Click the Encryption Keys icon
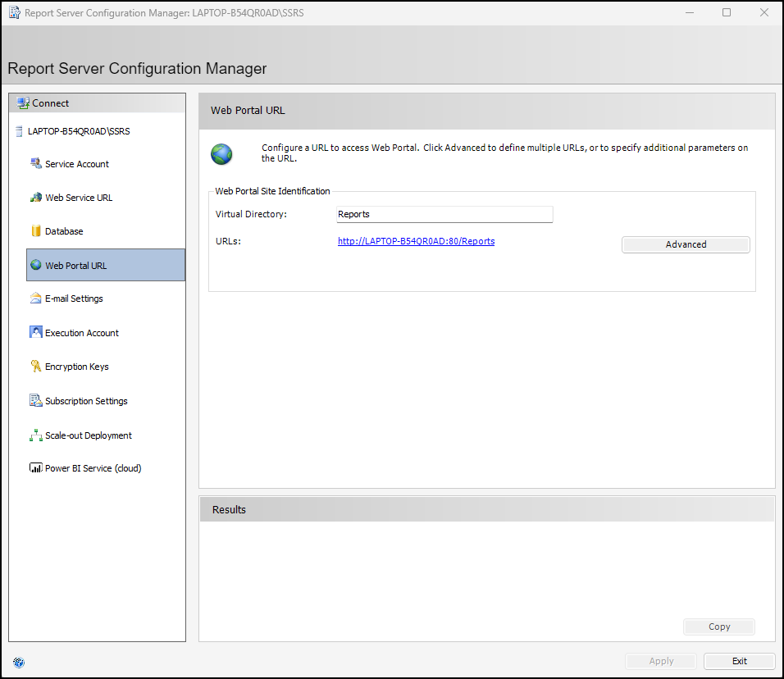 (x=35, y=367)
